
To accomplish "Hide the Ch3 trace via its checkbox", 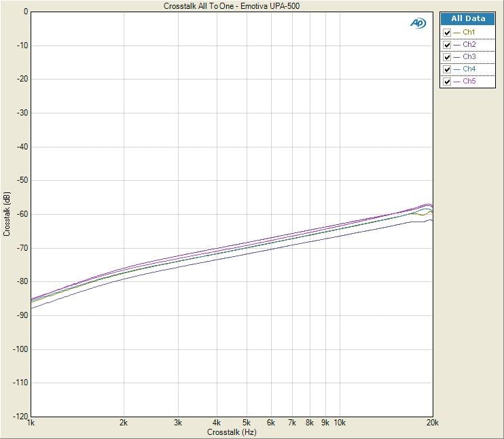I will point(447,57).
